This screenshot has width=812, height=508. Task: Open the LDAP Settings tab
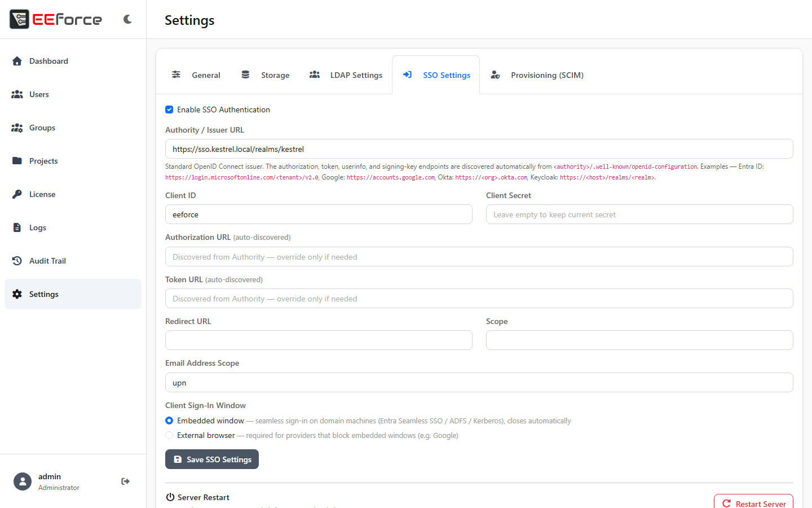[x=346, y=75]
